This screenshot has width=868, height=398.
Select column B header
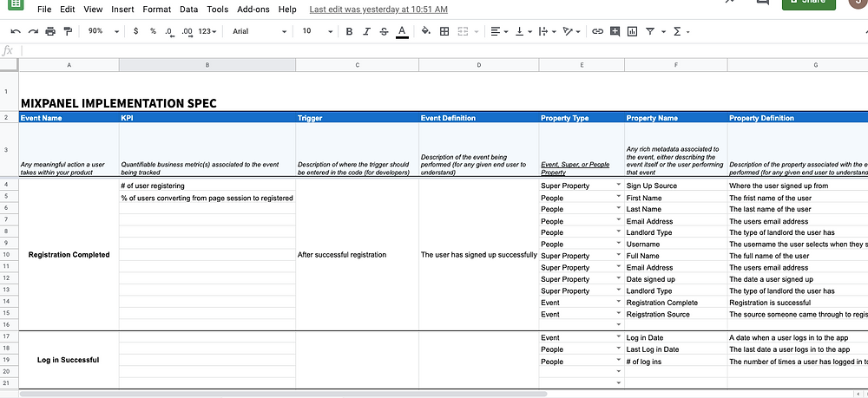[x=207, y=65]
